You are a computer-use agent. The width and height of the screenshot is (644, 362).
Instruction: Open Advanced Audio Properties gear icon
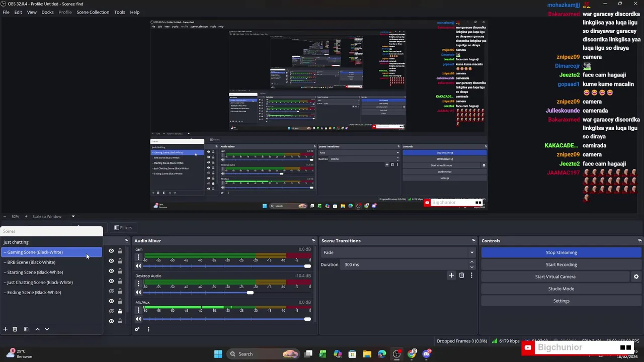click(137, 329)
